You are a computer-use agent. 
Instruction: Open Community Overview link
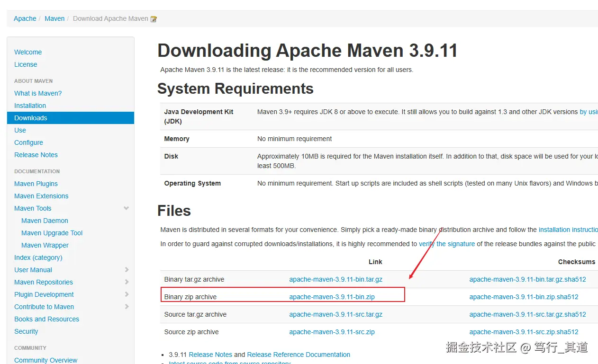tap(45, 360)
